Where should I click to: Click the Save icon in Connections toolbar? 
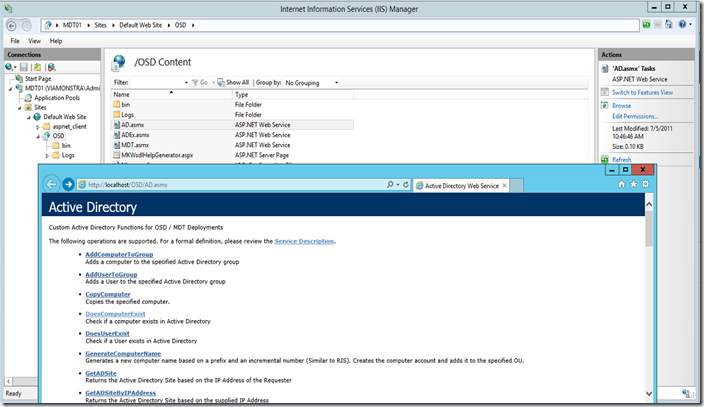pos(25,67)
